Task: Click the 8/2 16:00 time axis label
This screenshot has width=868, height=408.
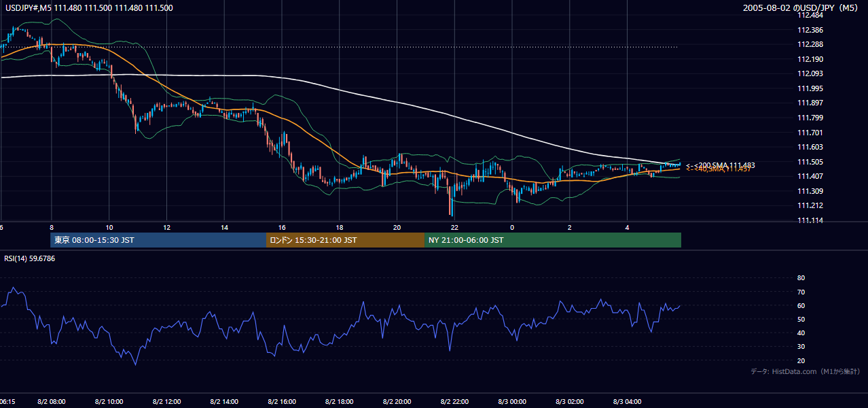Action: pyautogui.click(x=282, y=402)
